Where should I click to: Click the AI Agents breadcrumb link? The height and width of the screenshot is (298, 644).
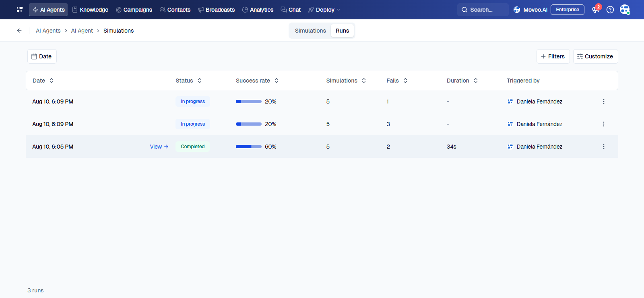(x=48, y=31)
